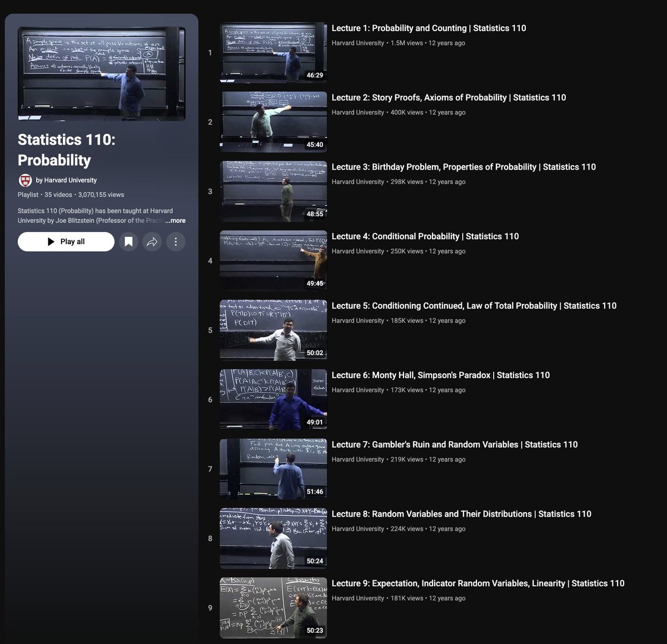Click the 298K views text

[x=407, y=182]
